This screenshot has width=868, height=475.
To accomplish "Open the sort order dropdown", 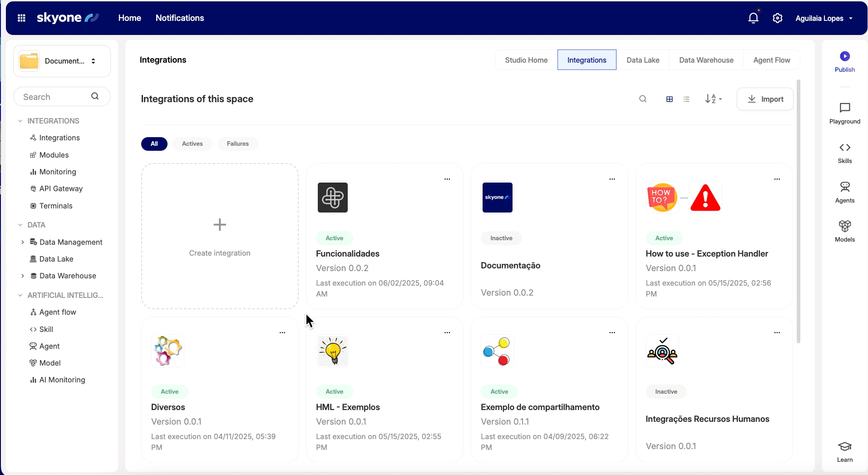I will click(x=713, y=99).
